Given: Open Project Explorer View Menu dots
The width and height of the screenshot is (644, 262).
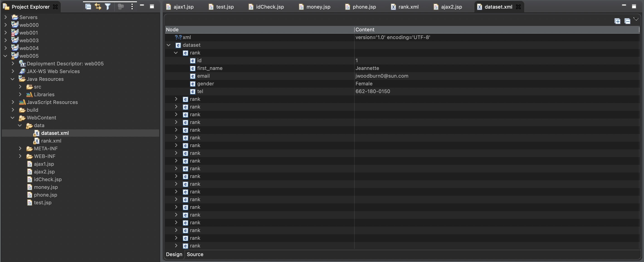Looking at the screenshot, I should point(132,7).
